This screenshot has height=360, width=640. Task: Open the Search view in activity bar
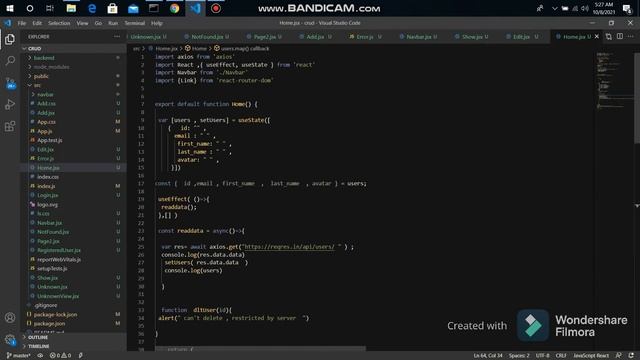(10, 61)
